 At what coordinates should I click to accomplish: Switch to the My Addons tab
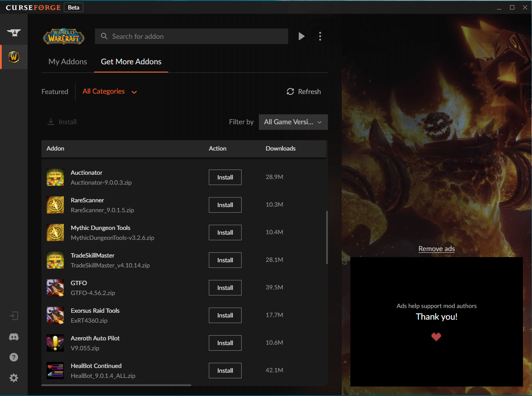[x=68, y=62]
